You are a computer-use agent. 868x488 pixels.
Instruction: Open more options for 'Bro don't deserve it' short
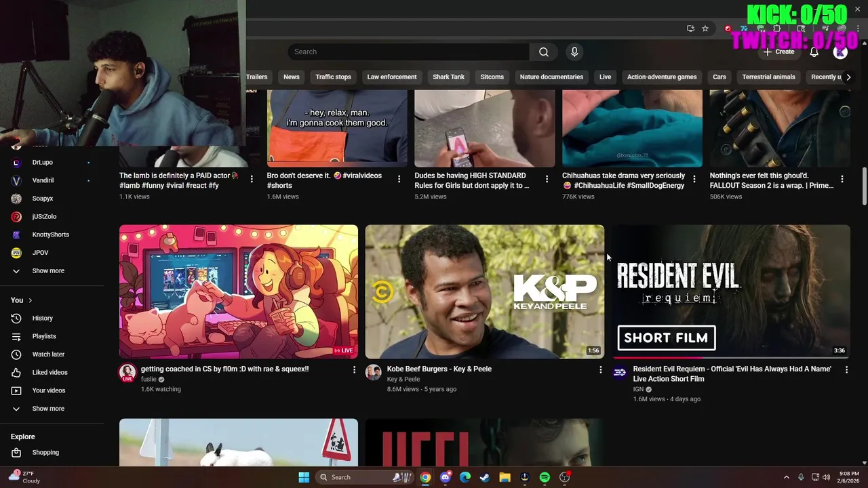(399, 179)
